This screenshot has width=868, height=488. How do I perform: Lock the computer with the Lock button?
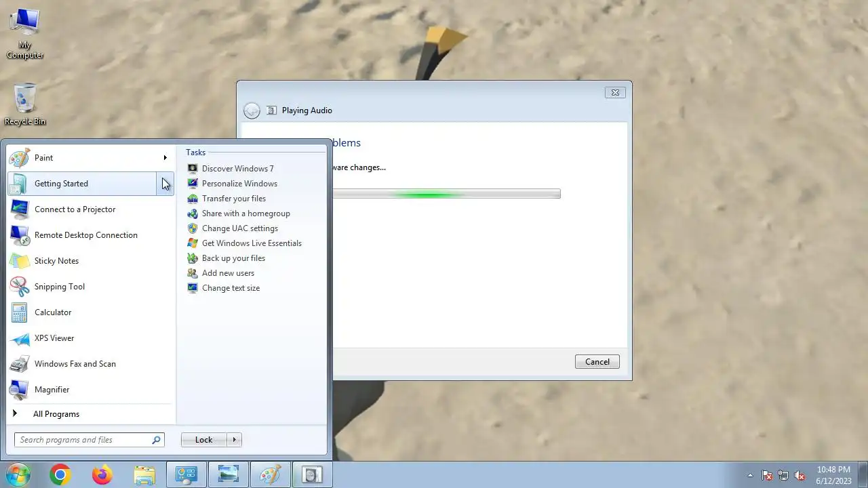click(x=203, y=440)
